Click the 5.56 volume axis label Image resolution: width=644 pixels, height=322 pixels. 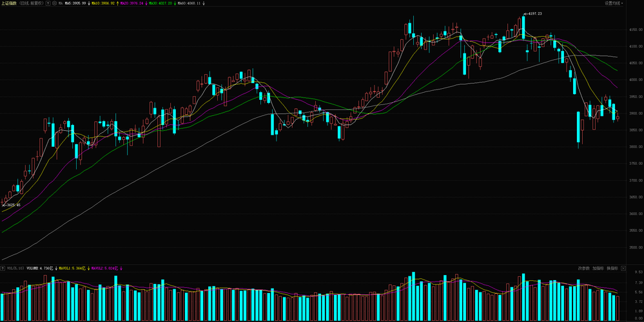point(638,292)
